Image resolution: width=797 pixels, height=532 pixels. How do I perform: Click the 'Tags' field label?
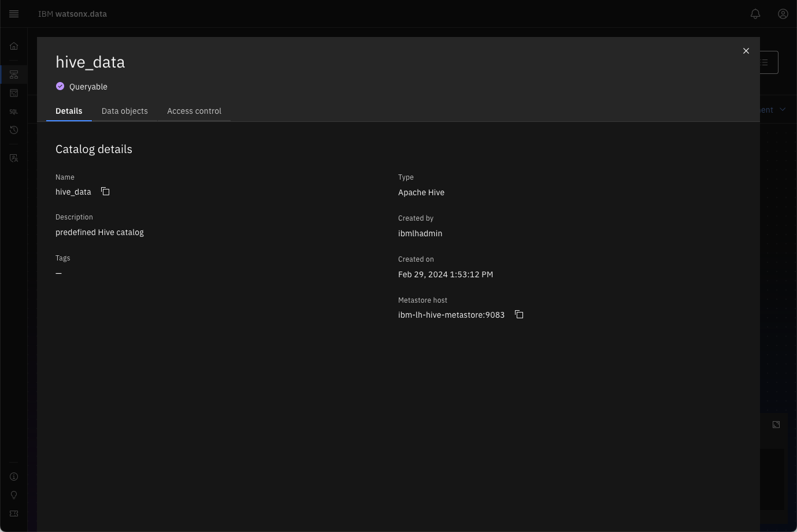coord(63,258)
